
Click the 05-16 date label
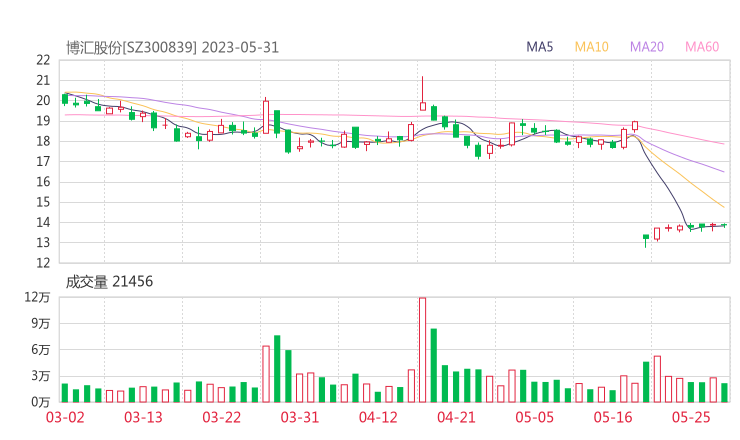[613, 417]
